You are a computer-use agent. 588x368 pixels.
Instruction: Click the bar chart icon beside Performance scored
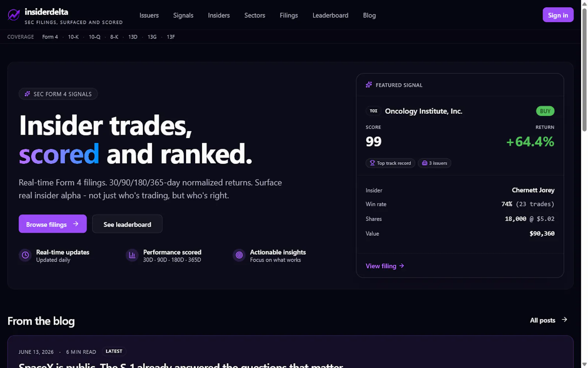132,255
